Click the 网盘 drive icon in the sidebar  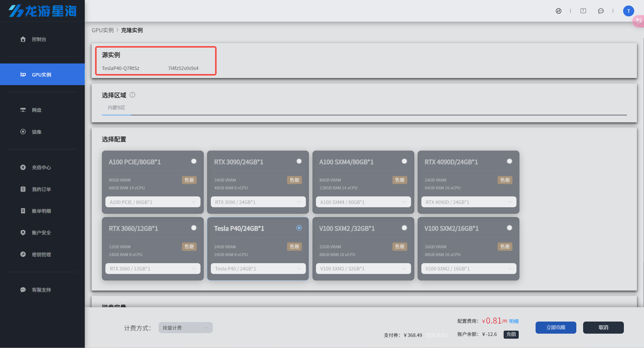pyautogui.click(x=23, y=110)
